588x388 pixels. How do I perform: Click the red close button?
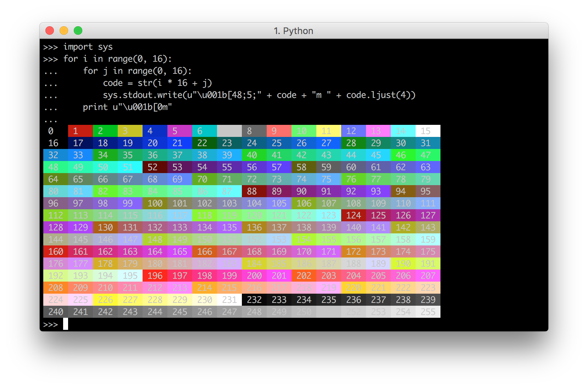(x=49, y=31)
